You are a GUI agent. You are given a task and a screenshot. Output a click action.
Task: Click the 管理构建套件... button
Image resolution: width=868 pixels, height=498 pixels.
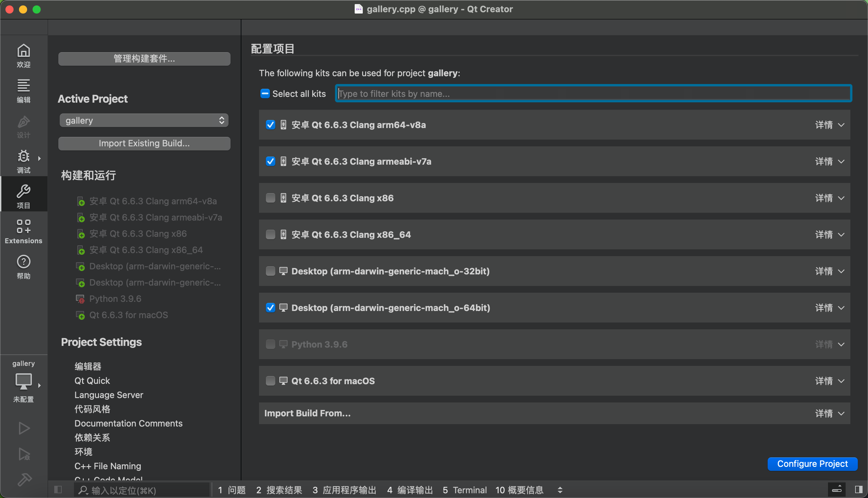click(144, 59)
